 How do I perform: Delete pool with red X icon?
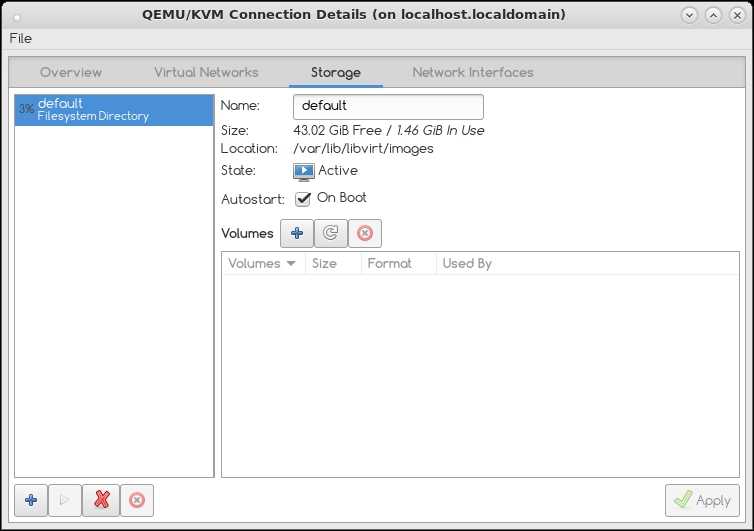[x=101, y=500]
